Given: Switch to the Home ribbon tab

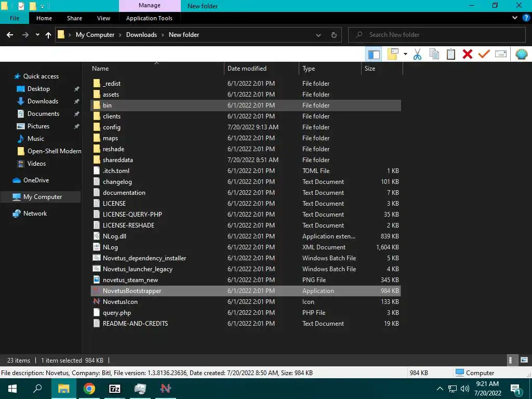Looking at the screenshot, I should pos(44,18).
